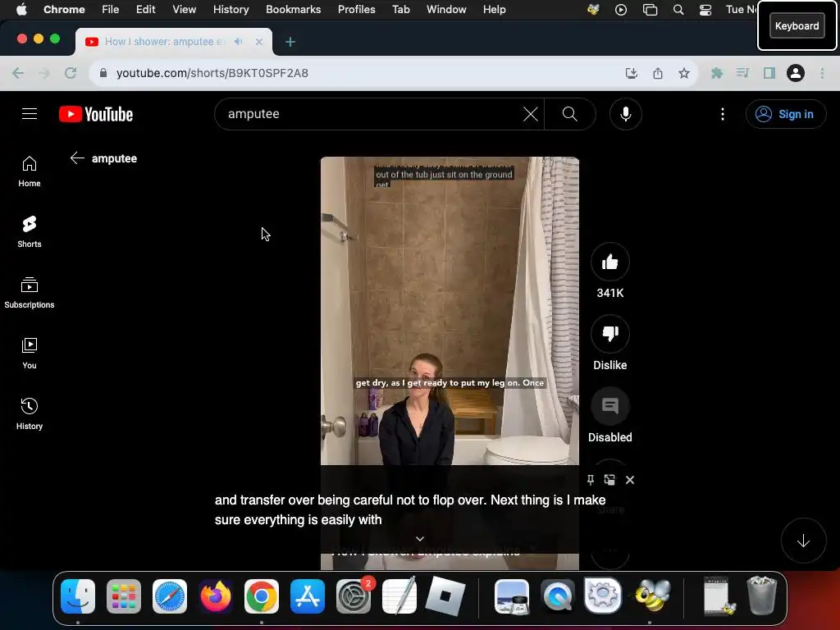Open the Tab menu
The image size is (840, 630).
point(400,9)
